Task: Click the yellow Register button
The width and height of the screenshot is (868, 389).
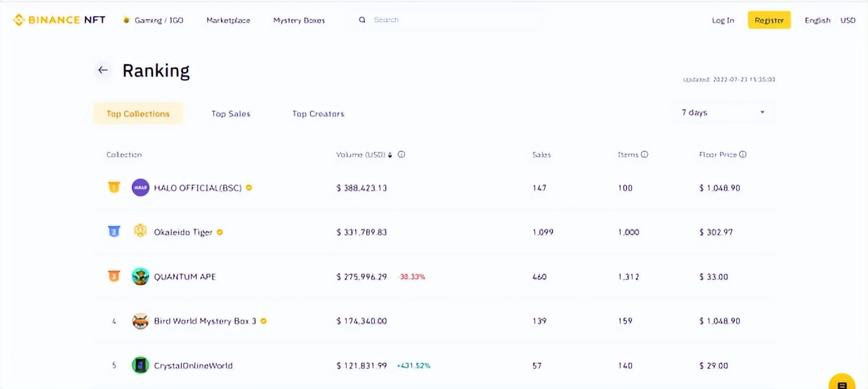Action: 769,20
